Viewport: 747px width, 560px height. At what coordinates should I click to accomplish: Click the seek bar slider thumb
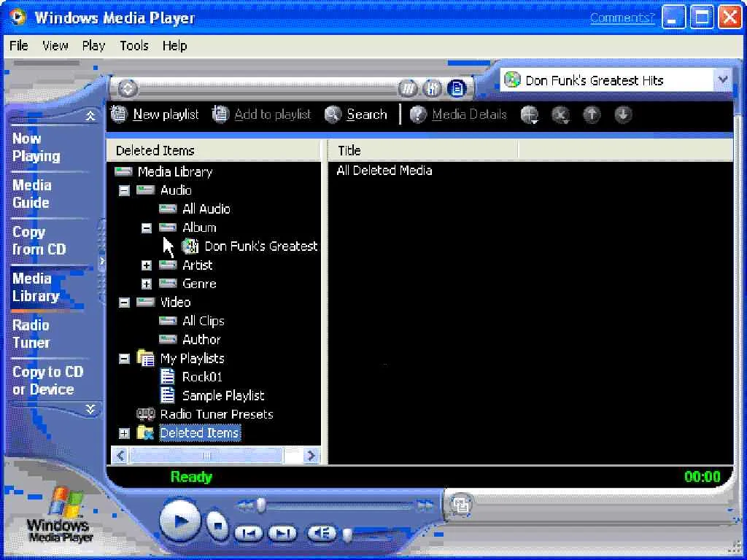(x=260, y=506)
